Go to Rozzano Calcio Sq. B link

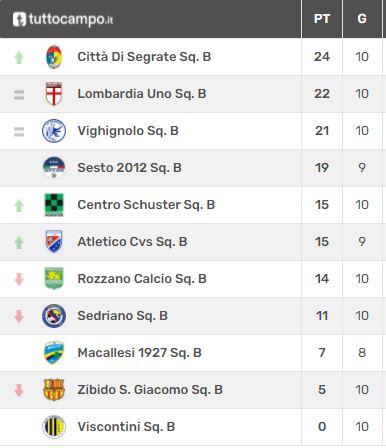[142, 279]
